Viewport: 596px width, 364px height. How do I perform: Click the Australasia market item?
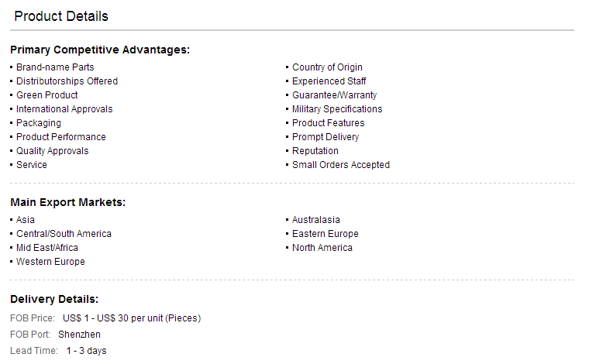[x=316, y=220]
